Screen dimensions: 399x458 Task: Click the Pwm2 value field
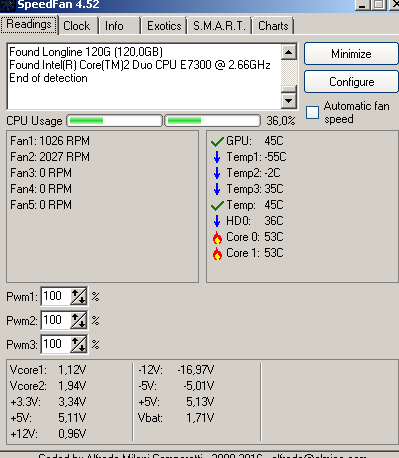tap(56, 320)
